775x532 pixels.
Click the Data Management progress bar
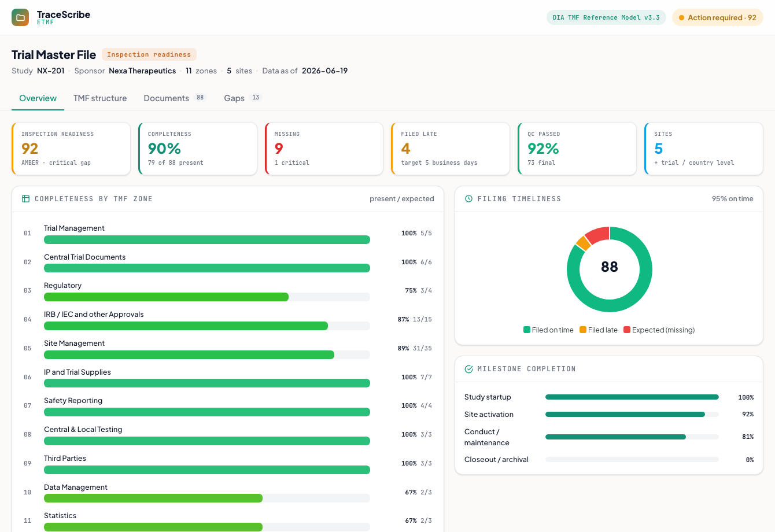point(207,498)
